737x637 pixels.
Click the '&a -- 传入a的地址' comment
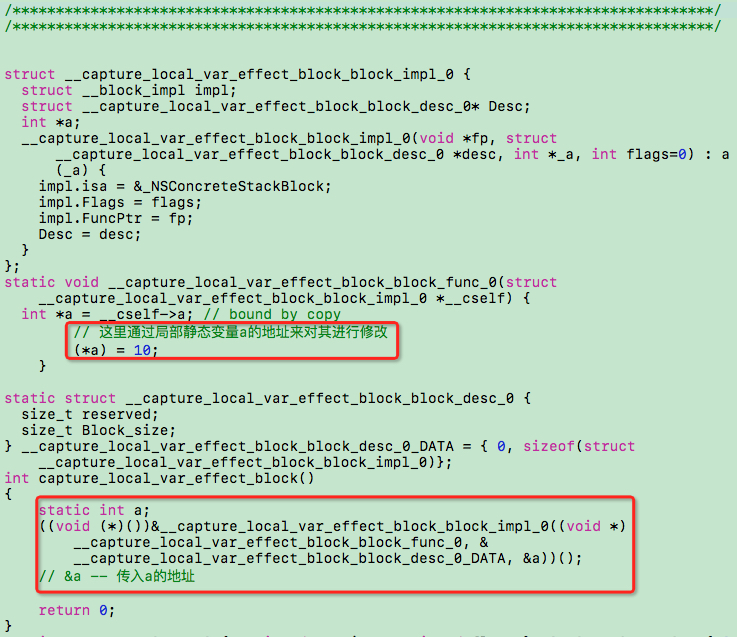(117, 576)
